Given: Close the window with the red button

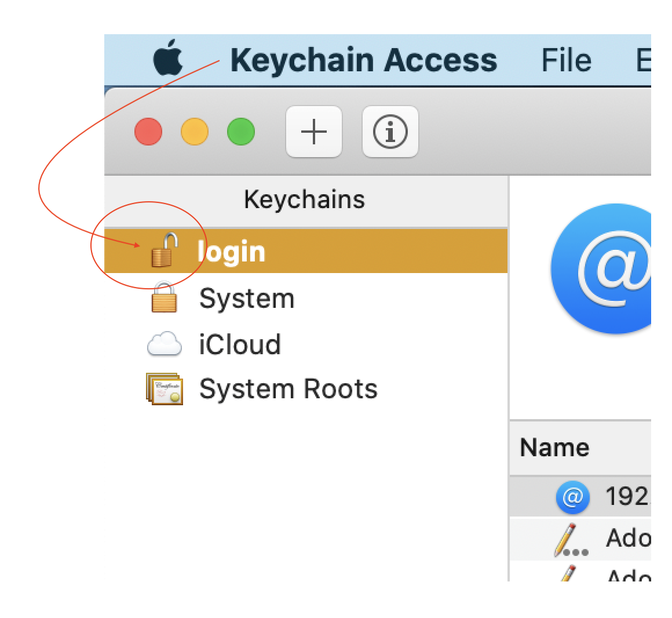Looking at the screenshot, I should (148, 132).
